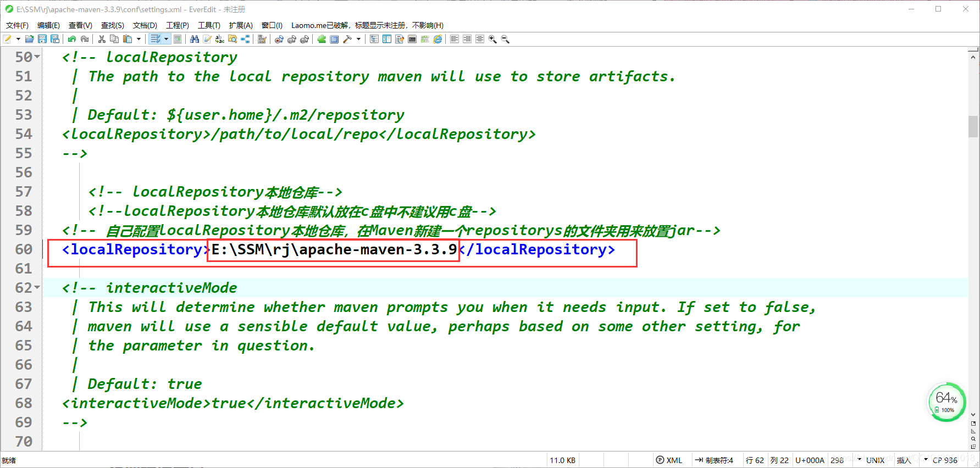980x468 pixels.
Task: Click the ab-ac replace text icon
Action: [220, 39]
